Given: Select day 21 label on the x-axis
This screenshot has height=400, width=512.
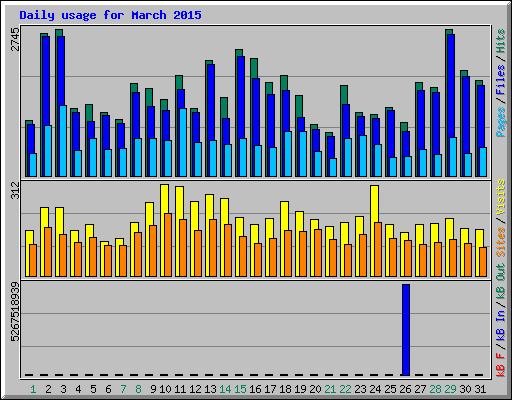Looking at the screenshot, I should tap(330, 389).
